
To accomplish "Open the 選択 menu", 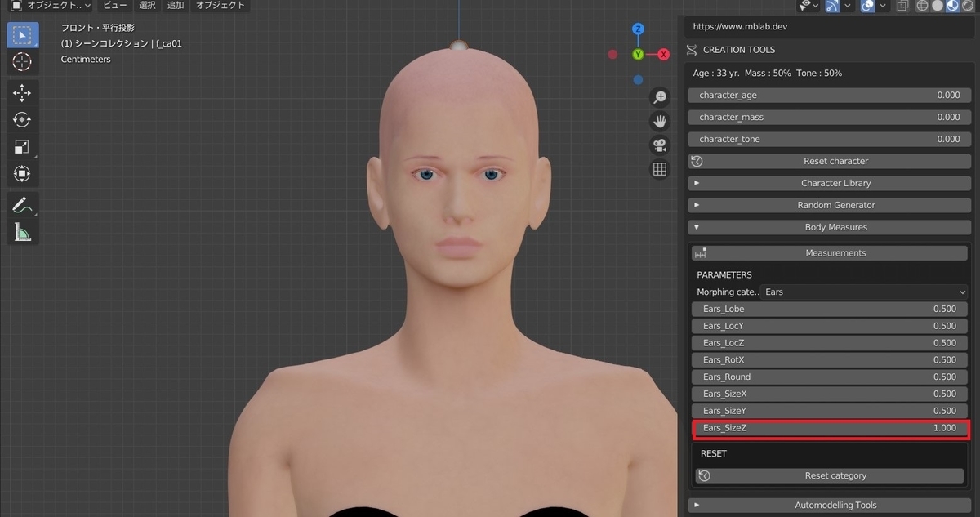I will coord(147,6).
